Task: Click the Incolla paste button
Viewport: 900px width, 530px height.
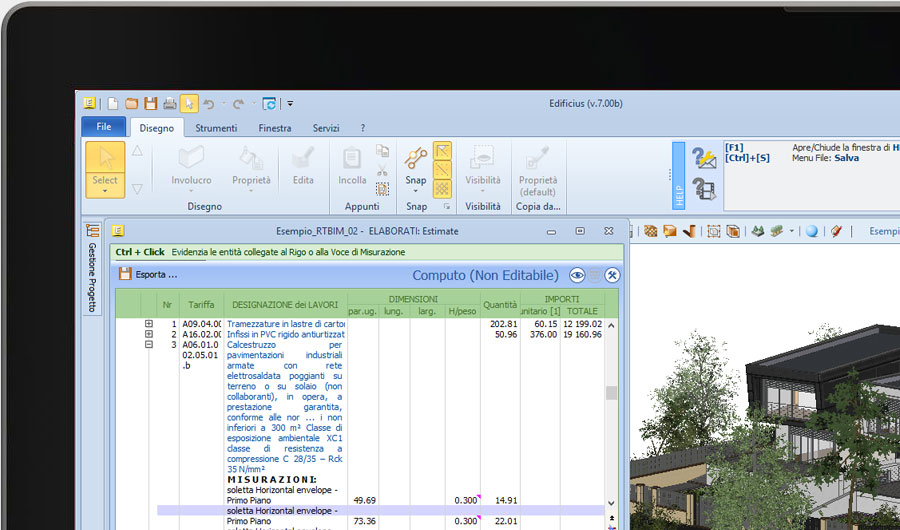Action: pyautogui.click(x=352, y=167)
